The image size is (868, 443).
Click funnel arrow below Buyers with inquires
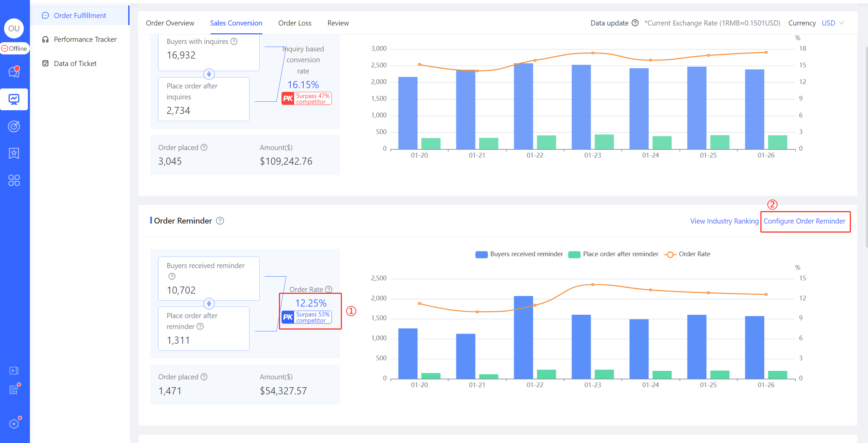[x=209, y=74]
